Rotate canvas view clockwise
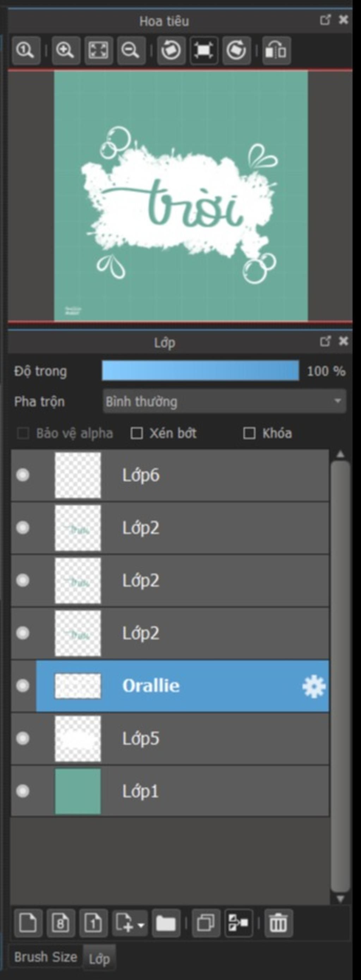 coord(236,50)
